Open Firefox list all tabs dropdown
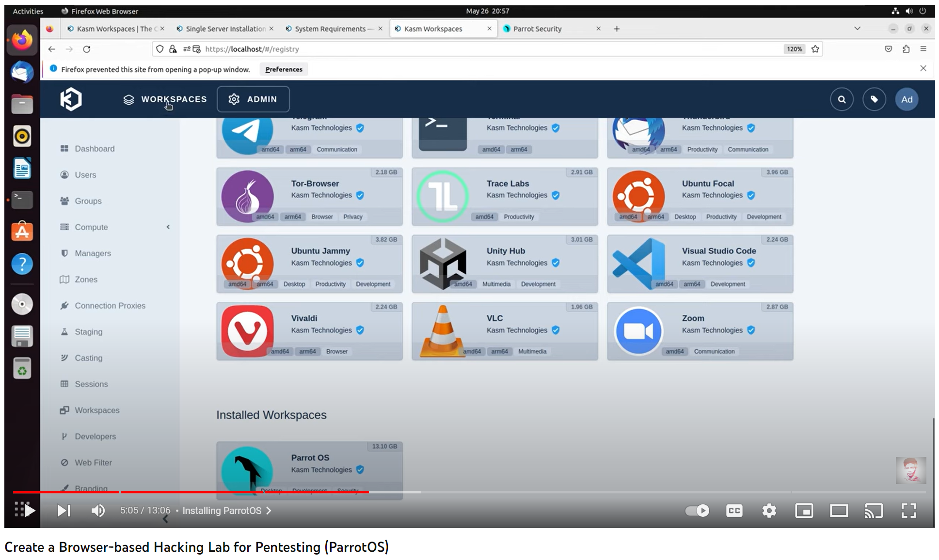Viewport: 939px width, 560px height. (857, 29)
